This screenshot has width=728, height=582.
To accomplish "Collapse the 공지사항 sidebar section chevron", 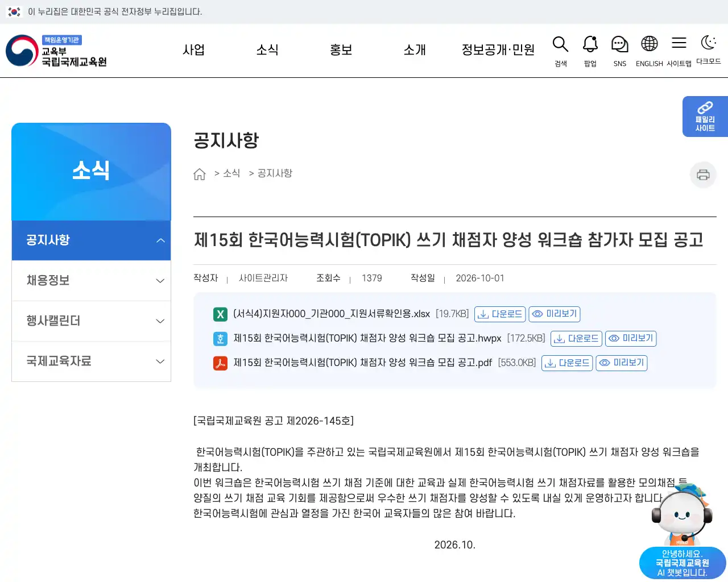I will 160,240.
